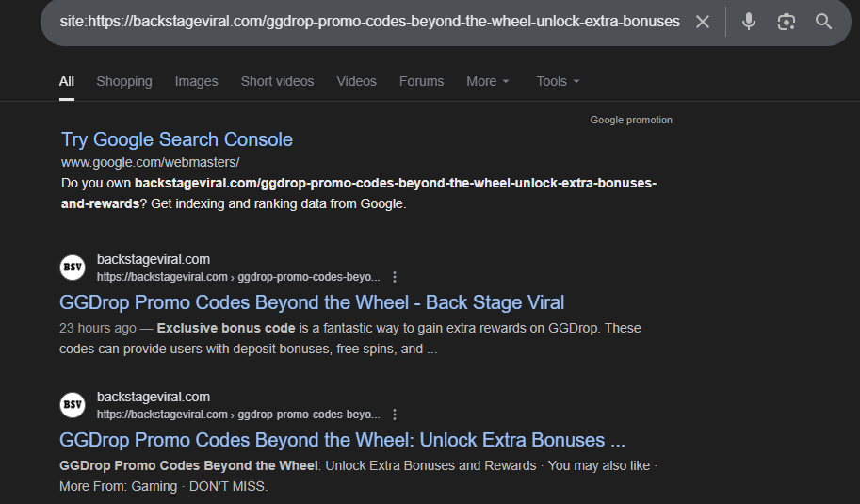Submit search with magnifier icon
Image resolution: width=860 pixels, height=504 pixels.
[x=824, y=22]
